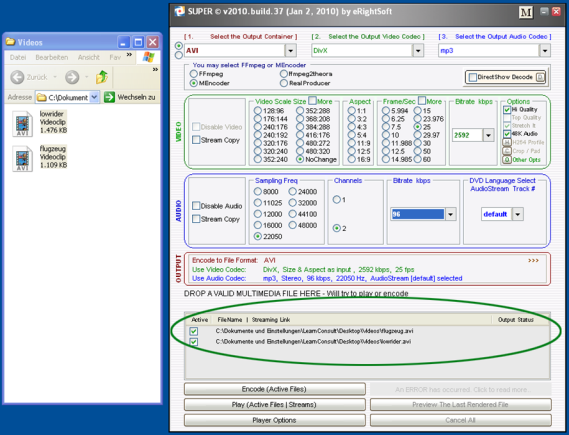Image resolution: width=569 pixels, height=435 pixels.
Task: Check More box beside Video Scale Size
Action: pos(312,100)
